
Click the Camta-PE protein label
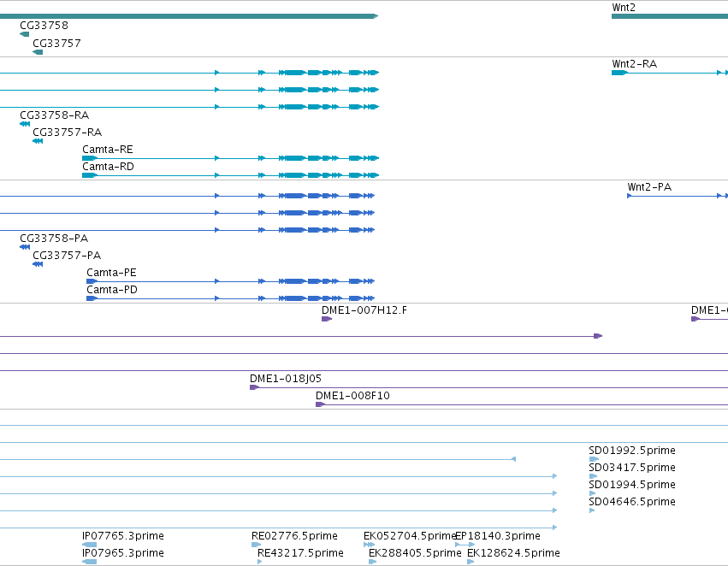coord(111,273)
